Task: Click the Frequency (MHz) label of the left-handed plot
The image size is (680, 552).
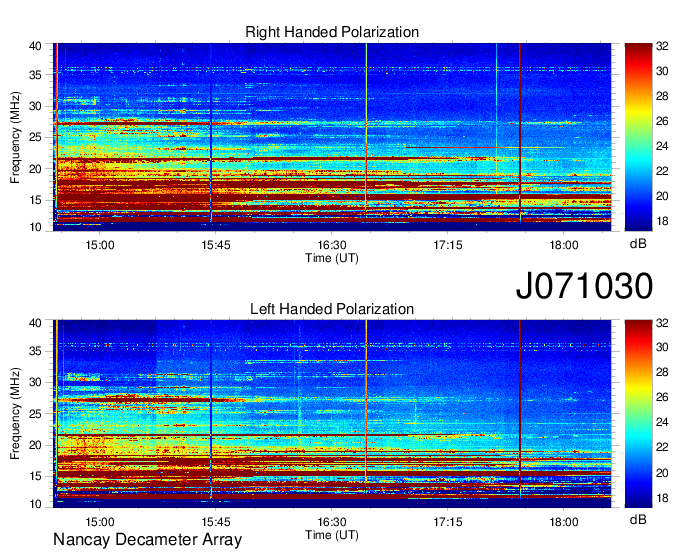Action: click(x=15, y=414)
